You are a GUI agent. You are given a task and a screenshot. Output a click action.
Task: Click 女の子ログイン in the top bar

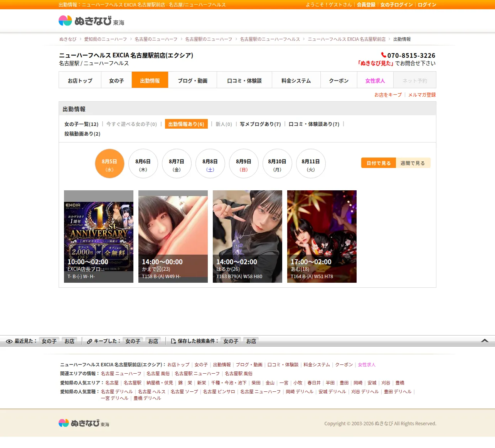tap(396, 5)
